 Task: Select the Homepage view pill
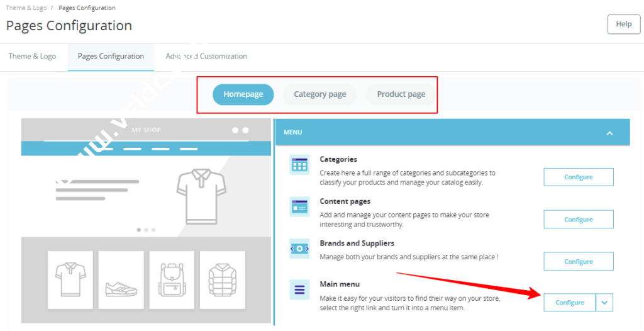tap(243, 94)
